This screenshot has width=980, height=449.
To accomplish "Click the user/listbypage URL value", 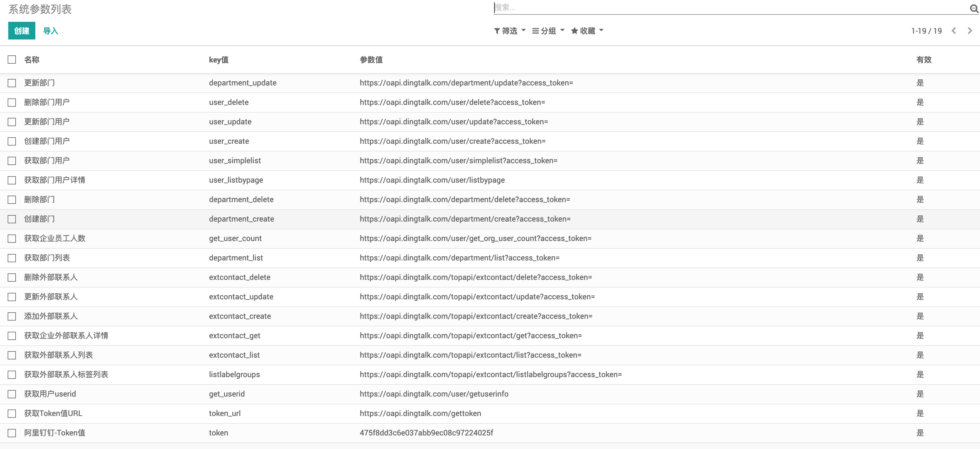I will [x=432, y=180].
